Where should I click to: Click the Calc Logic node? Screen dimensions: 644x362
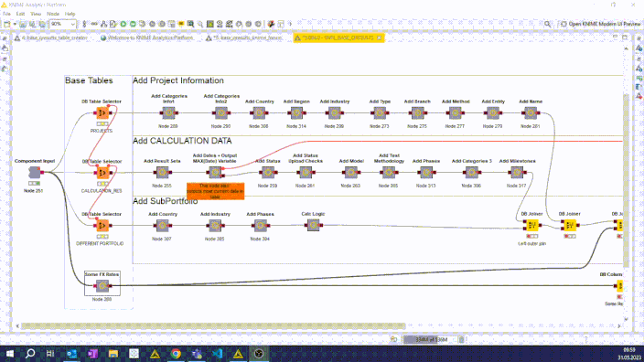pos(313,225)
